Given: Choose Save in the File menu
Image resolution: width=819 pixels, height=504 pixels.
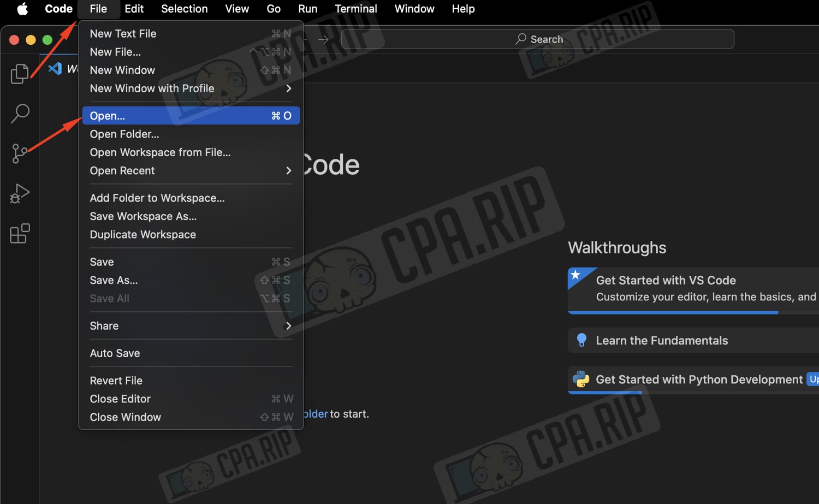Looking at the screenshot, I should pyautogui.click(x=191, y=262).
